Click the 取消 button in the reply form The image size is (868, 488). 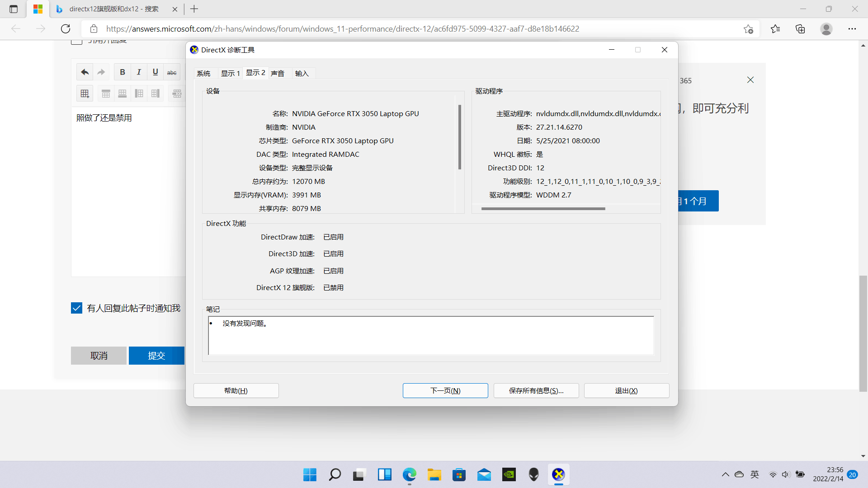[99, 356]
